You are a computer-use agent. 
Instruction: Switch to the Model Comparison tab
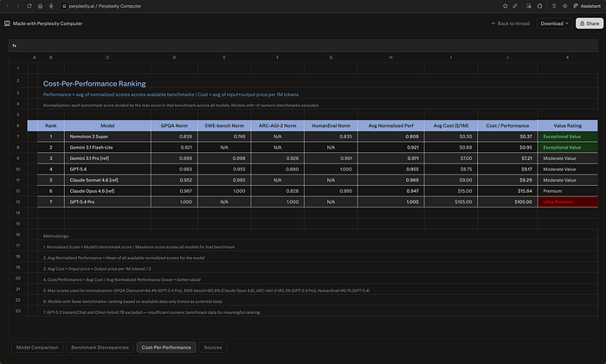37,347
